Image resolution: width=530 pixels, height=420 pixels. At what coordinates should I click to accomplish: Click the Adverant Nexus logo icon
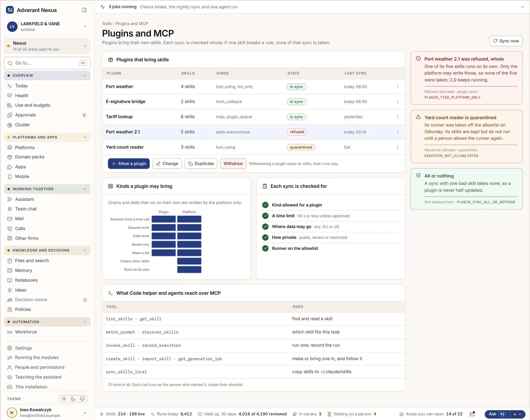10,10
